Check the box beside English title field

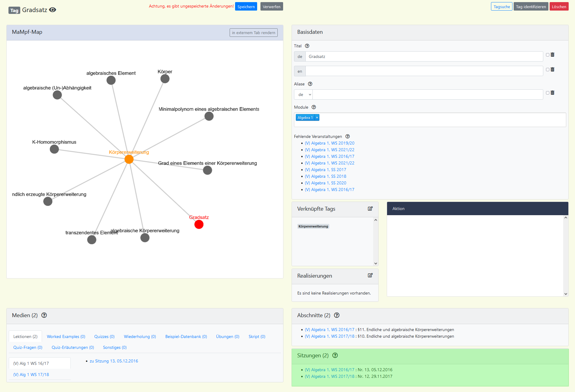tap(548, 70)
